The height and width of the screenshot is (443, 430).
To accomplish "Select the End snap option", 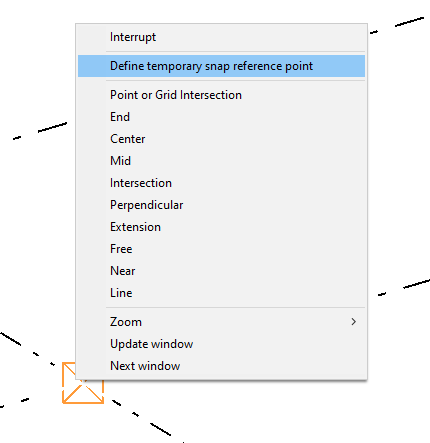I will coord(221,117).
